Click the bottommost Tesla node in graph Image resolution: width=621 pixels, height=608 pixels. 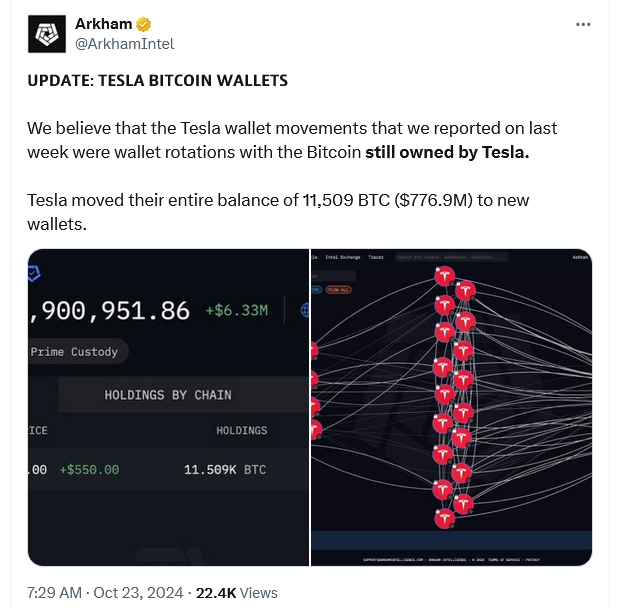(445, 518)
